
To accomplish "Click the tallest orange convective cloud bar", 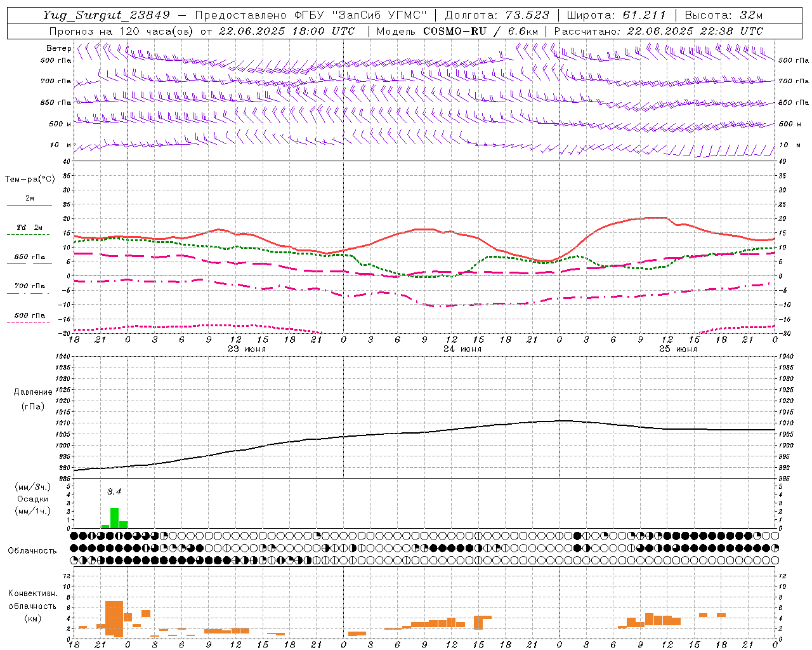I will point(114,618).
